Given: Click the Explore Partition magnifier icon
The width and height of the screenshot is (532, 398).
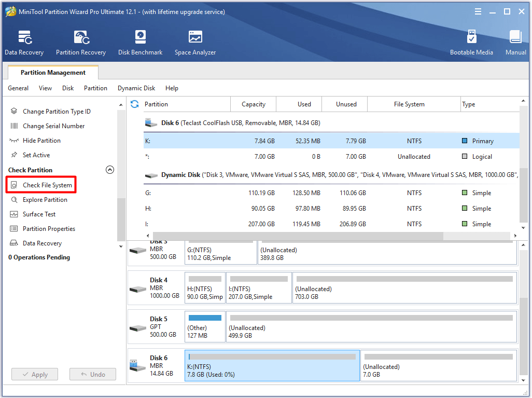Looking at the screenshot, I should coord(14,200).
